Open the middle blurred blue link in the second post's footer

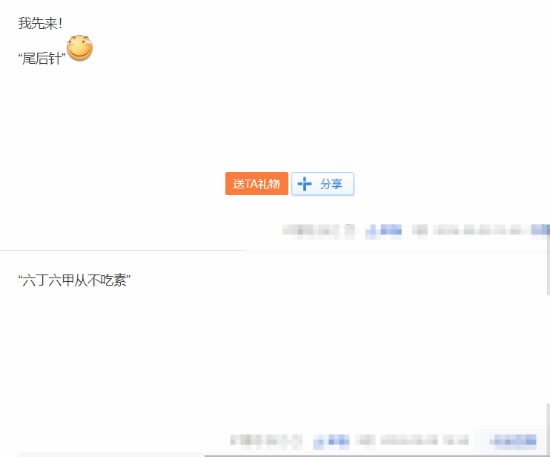pyautogui.click(x=331, y=440)
